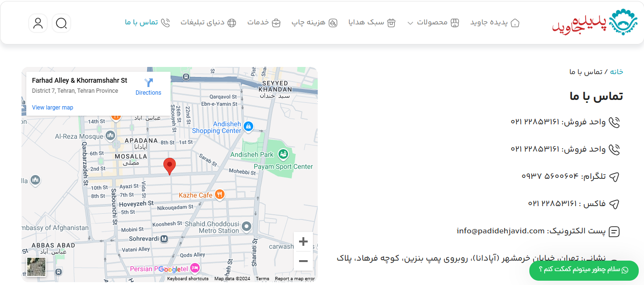Screen dimensions: 644x285
Task: Select Shahid Ghoddousi Metro Station marker
Action: click(x=247, y=226)
